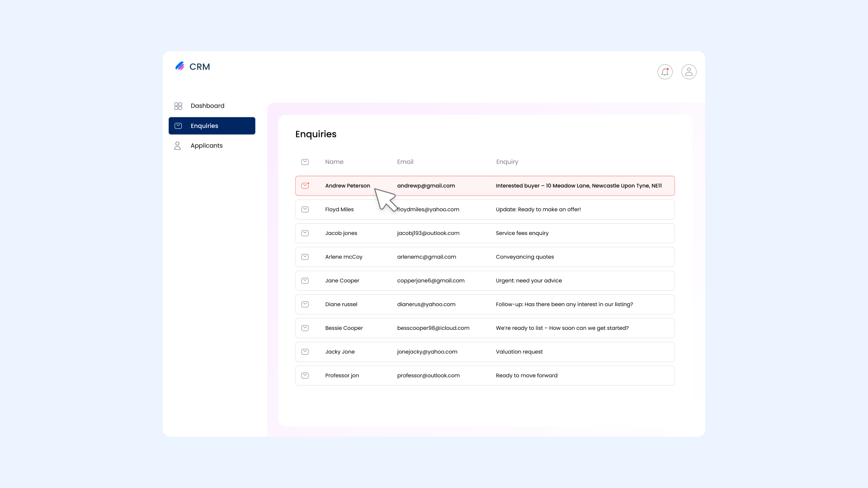Image resolution: width=868 pixels, height=488 pixels.
Task: Click the CRM logo
Action: [193, 67]
